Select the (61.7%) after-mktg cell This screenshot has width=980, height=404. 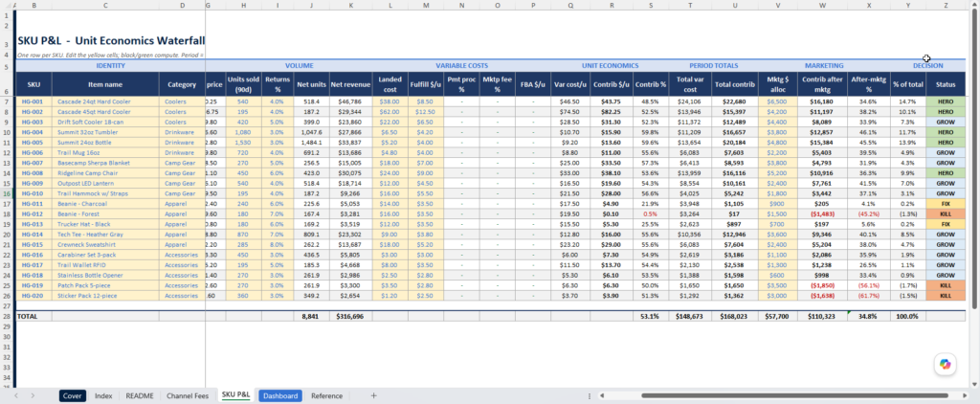coord(869,296)
